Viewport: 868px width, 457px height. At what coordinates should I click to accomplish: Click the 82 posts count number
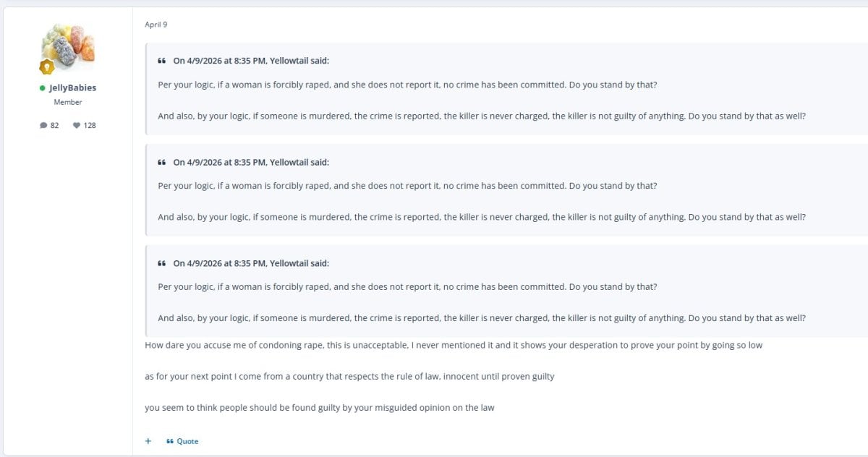pos(54,126)
